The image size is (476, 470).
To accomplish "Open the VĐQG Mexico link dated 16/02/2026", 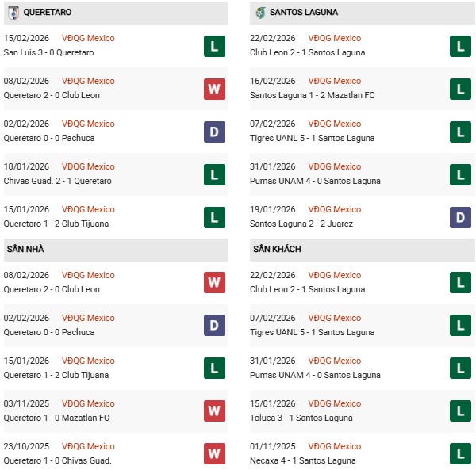I will tap(334, 81).
